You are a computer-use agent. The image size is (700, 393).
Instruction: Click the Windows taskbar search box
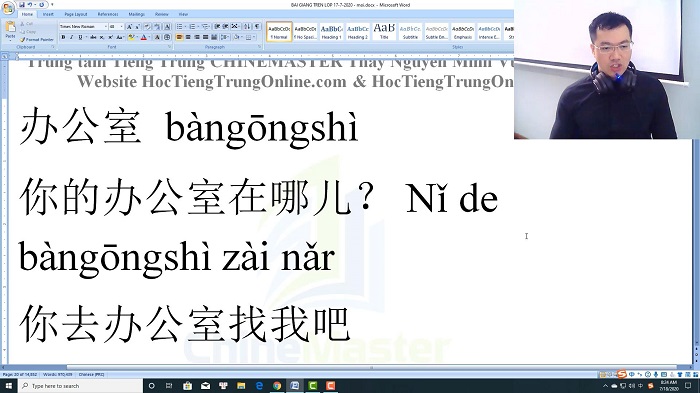click(80, 386)
